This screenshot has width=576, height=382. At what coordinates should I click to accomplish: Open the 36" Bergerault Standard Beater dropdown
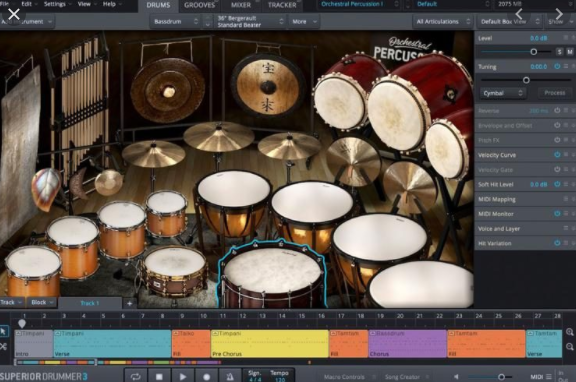[x=250, y=22]
